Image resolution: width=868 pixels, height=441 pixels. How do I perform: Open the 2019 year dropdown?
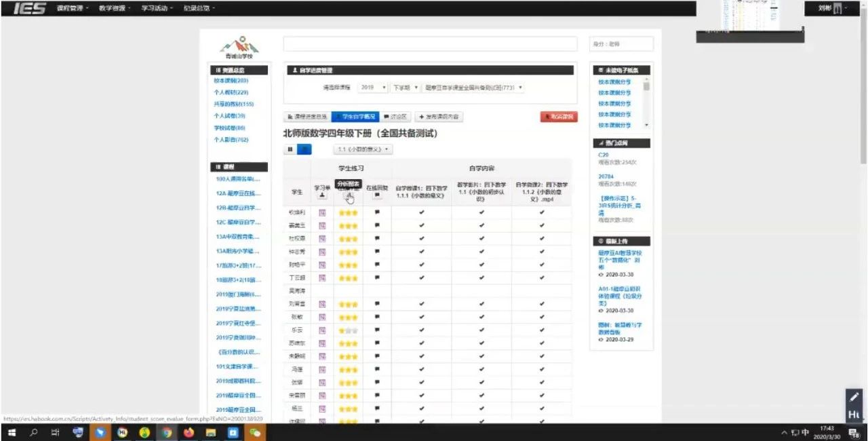coord(374,88)
